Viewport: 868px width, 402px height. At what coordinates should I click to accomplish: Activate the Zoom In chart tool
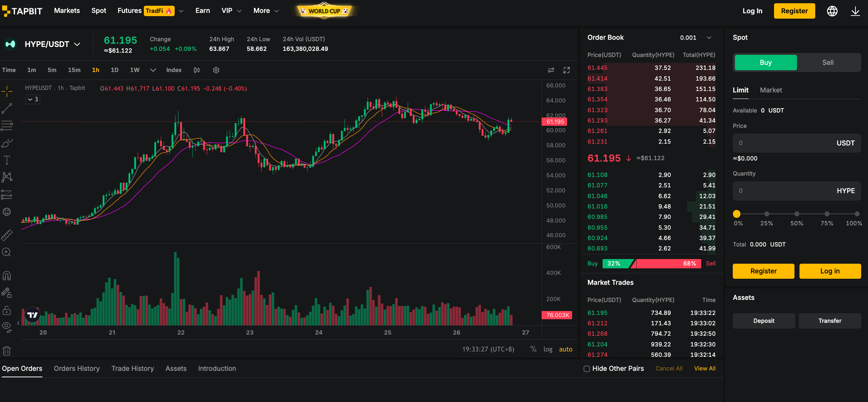(7, 252)
